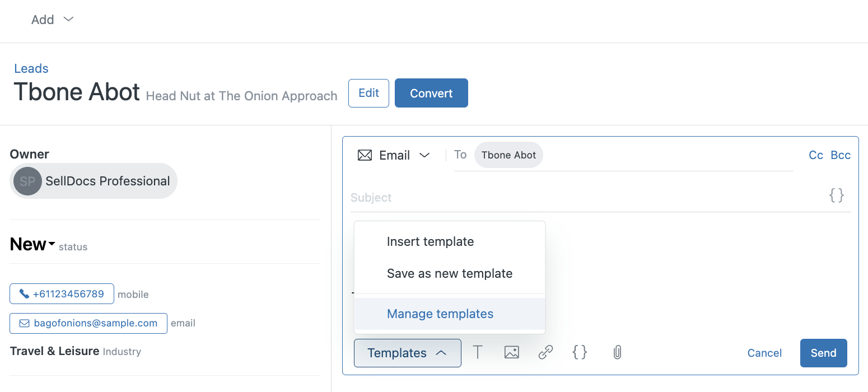Choose Insert template
868x392 pixels.
click(450, 242)
